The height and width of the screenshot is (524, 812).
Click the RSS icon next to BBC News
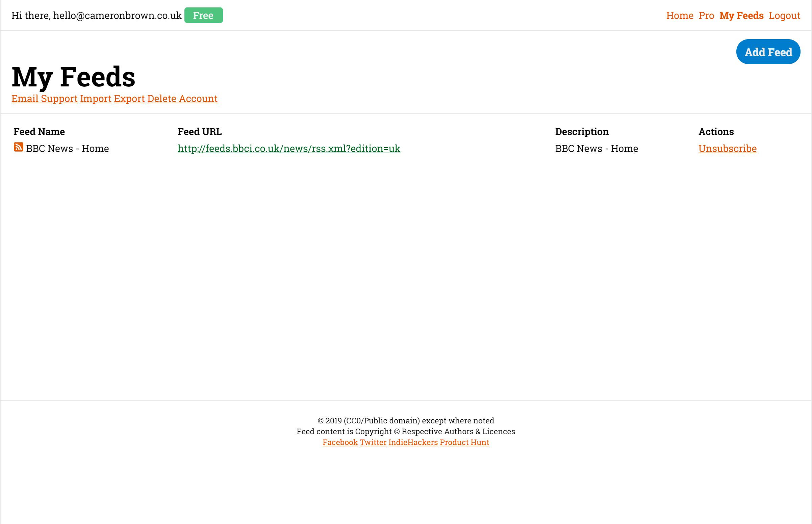click(x=18, y=147)
